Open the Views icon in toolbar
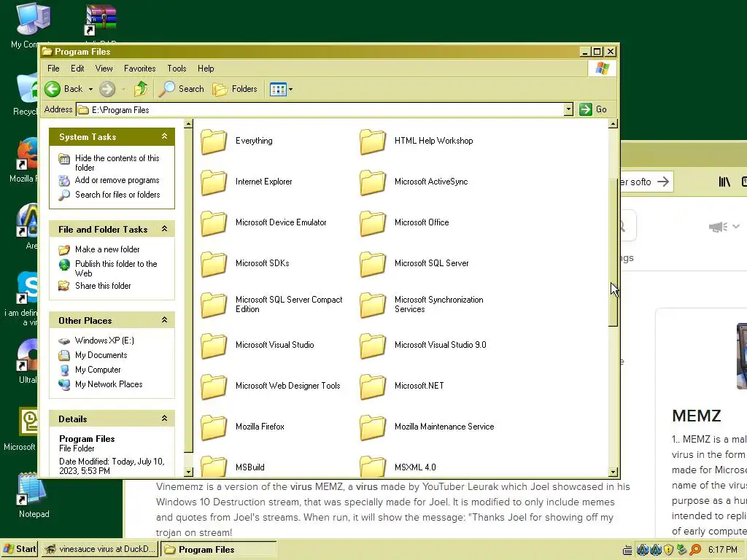 [x=278, y=89]
